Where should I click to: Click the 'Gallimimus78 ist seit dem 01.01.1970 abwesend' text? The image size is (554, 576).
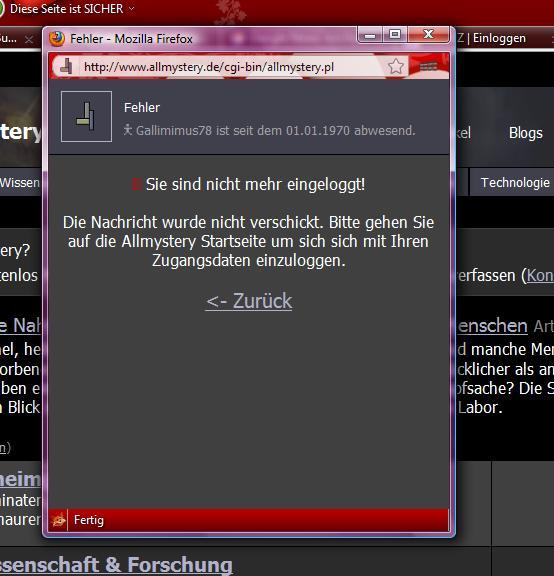click(276, 130)
